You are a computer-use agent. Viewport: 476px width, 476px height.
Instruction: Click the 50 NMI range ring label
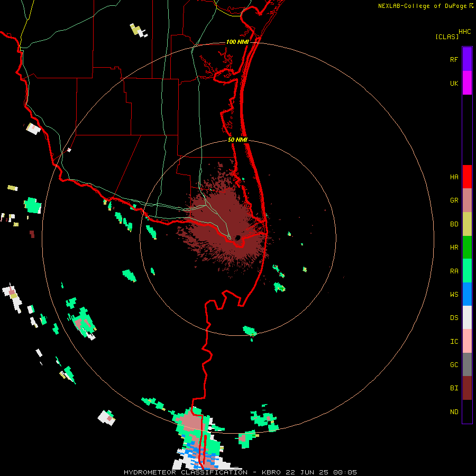237,140
